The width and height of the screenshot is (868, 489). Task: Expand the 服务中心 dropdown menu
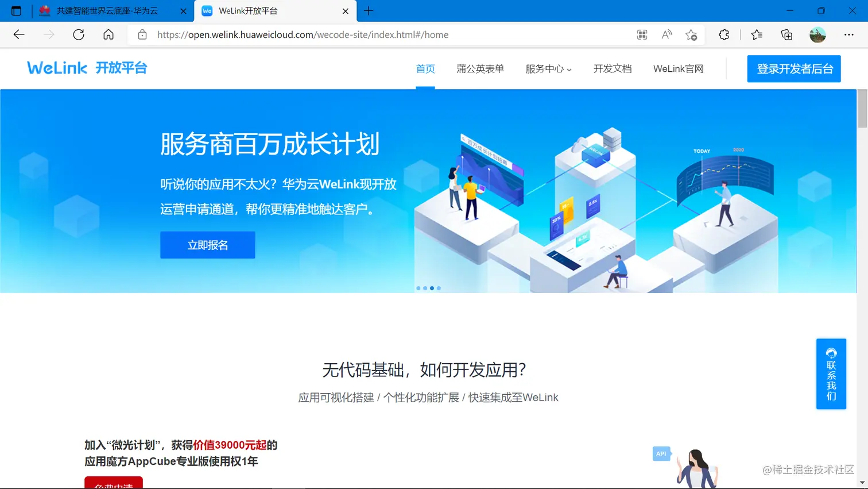[x=548, y=69]
